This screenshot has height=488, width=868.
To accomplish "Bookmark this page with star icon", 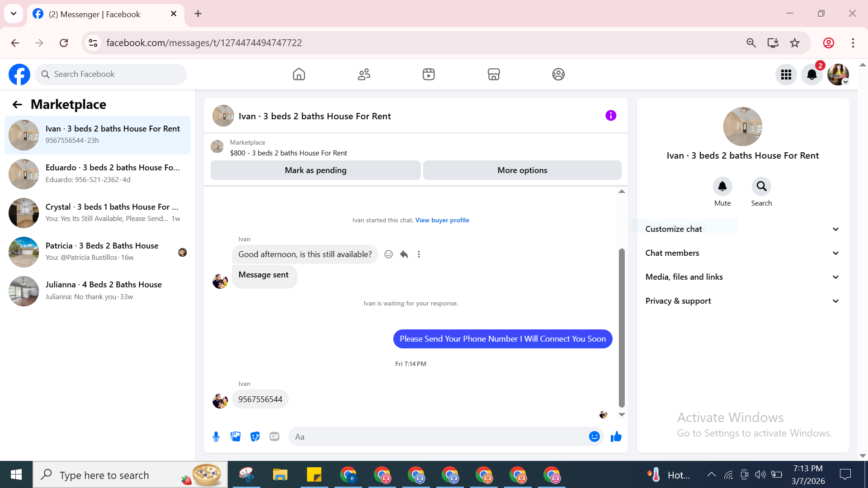I will pyautogui.click(x=795, y=43).
